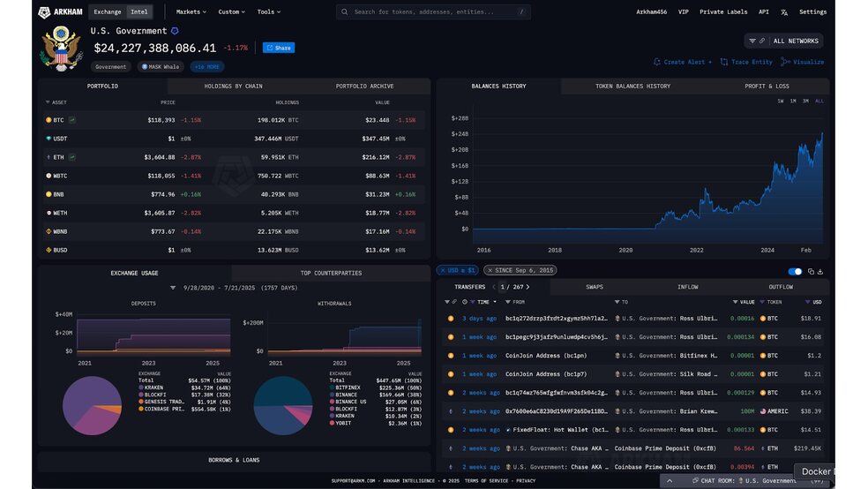868x489 pixels.
Task: Expand the chat room panel chevron
Action: pos(670,481)
